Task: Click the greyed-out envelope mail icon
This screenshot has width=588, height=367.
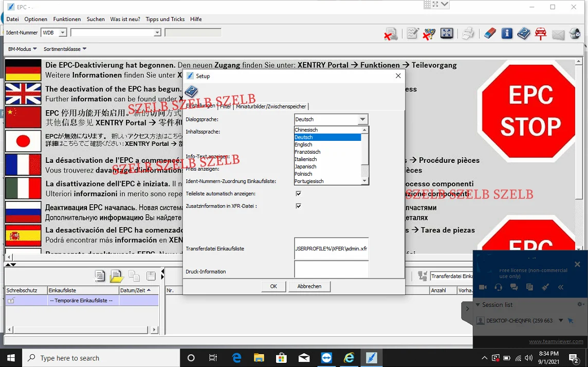Action: point(558,34)
